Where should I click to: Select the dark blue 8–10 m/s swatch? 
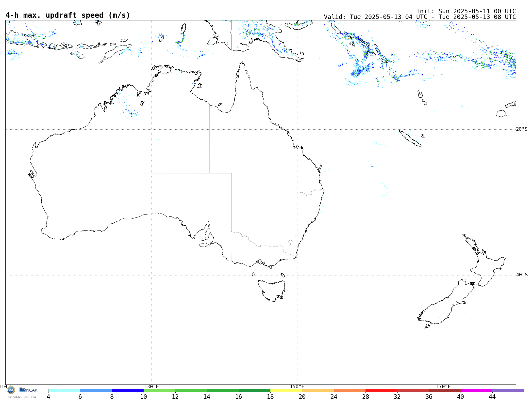tap(128, 390)
